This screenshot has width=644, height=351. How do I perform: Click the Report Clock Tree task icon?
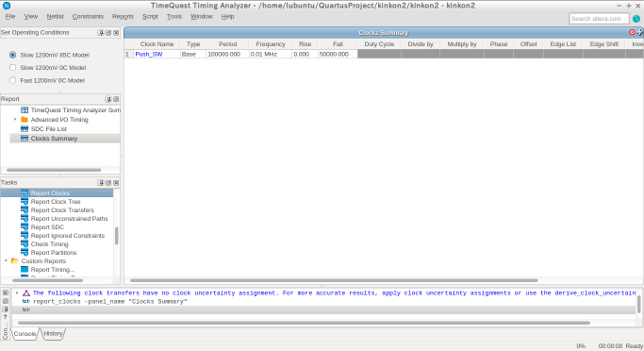[25, 201]
